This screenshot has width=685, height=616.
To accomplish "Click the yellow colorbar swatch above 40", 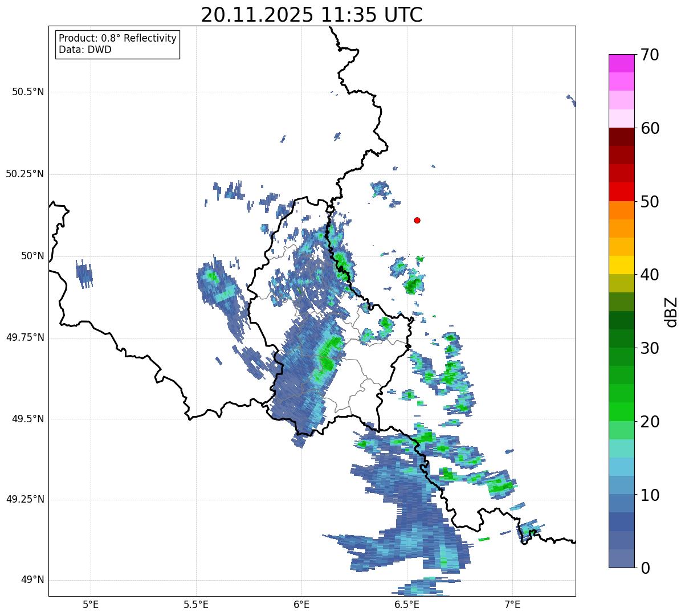I will pos(621,266).
